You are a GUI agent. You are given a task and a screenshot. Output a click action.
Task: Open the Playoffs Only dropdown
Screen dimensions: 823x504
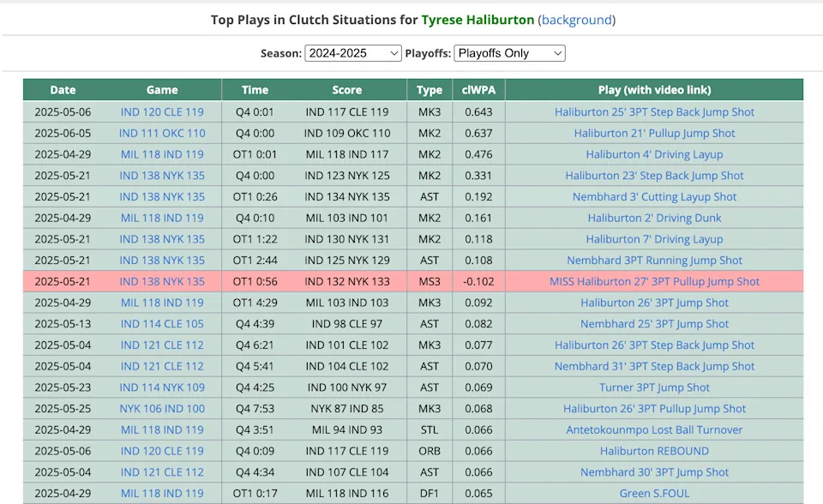coord(509,53)
